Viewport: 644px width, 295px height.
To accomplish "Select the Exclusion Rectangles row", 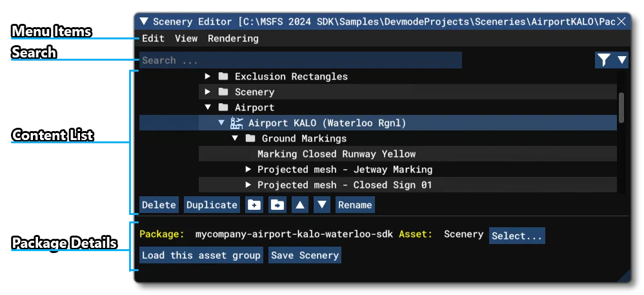I will tap(408, 76).
